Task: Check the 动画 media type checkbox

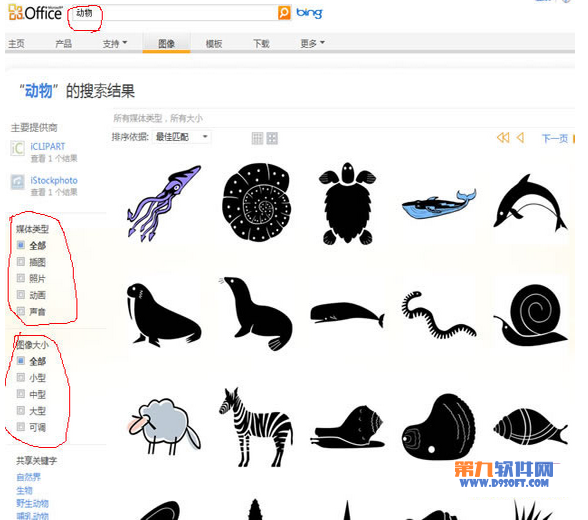Action: click(x=21, y=295)
